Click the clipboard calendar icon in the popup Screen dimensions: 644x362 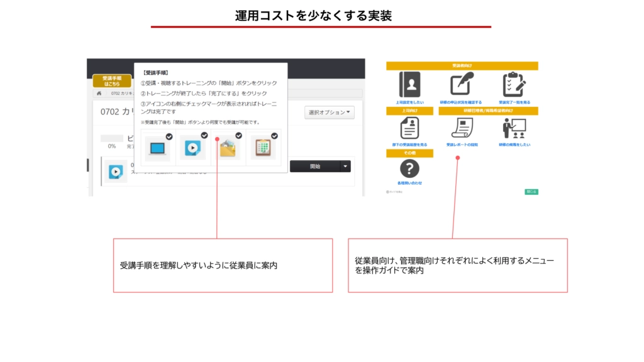[x=264, y=148]
